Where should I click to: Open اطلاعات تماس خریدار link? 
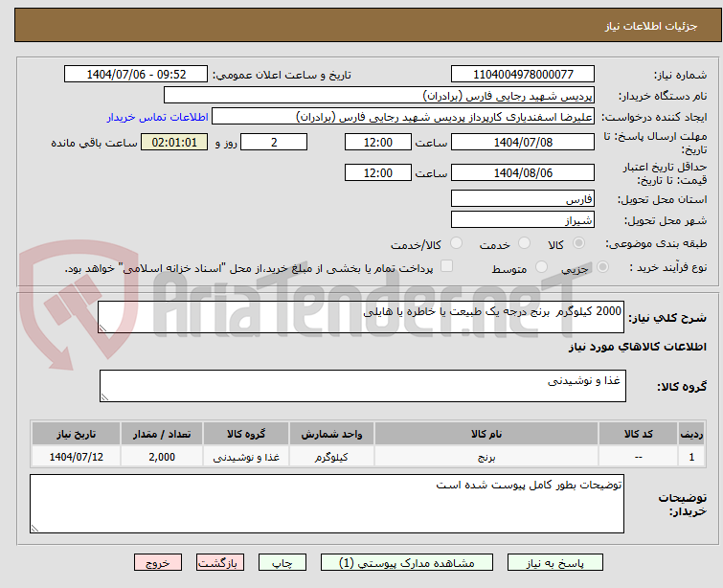pos(158,117)
